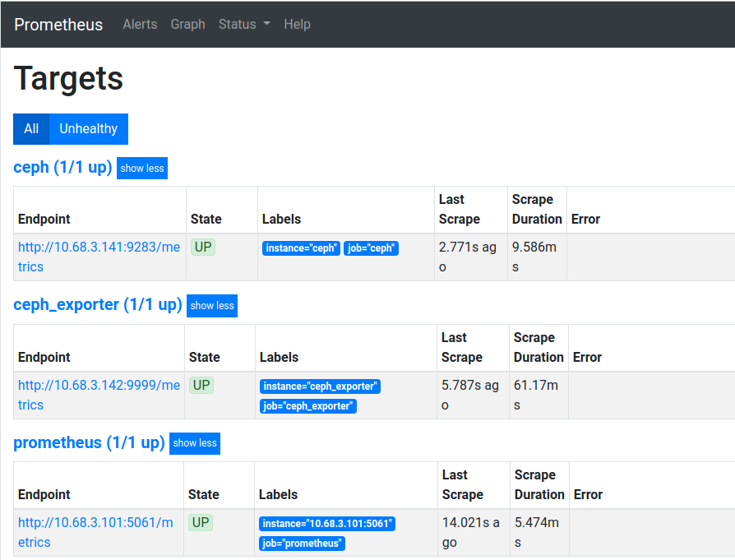Image resolution: width=735 pixels, height=560 pixels.
Task: Select the 2.771s ago last scrape value
Action: 467,257
